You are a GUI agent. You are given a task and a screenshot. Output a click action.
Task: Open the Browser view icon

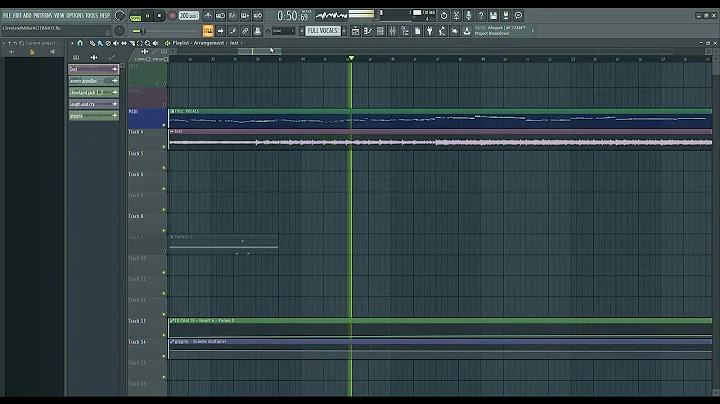405,31
